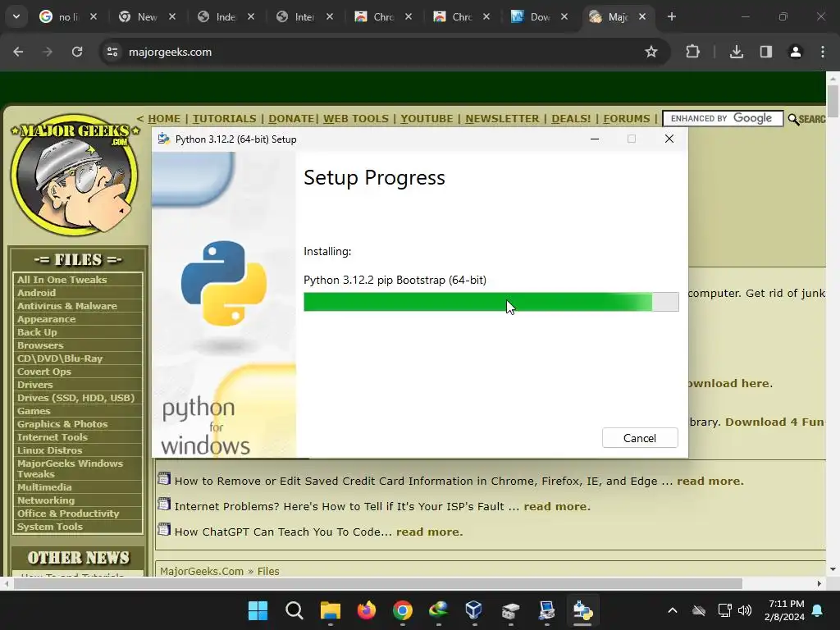Click the Python setup progress bar
Screen dimensions: 840x630
pos(491,302)
